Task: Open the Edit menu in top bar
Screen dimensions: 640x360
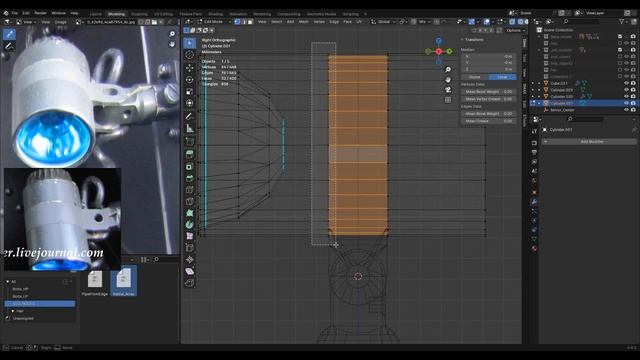Action: 26,13
